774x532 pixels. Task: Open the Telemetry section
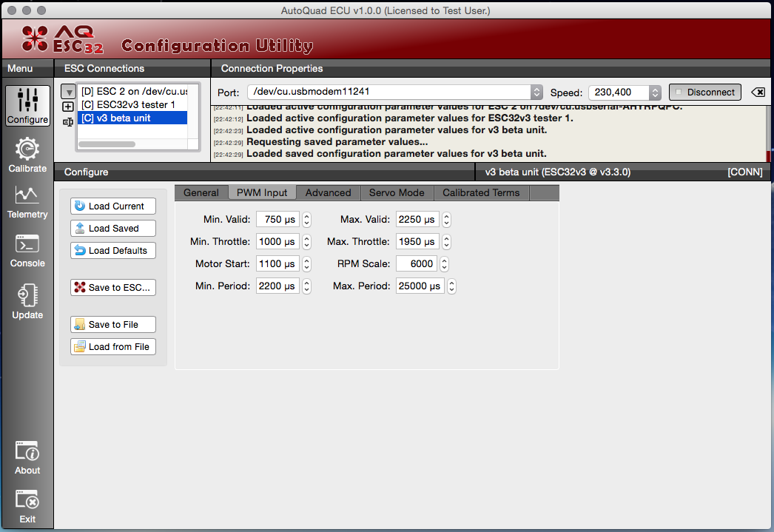coord(27,202)
